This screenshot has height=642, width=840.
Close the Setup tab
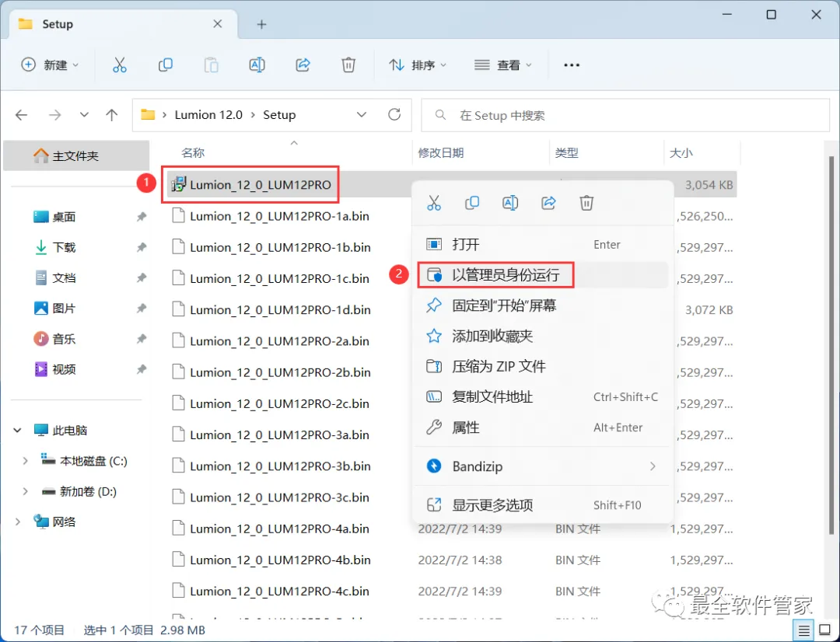(x=218, y=24)
